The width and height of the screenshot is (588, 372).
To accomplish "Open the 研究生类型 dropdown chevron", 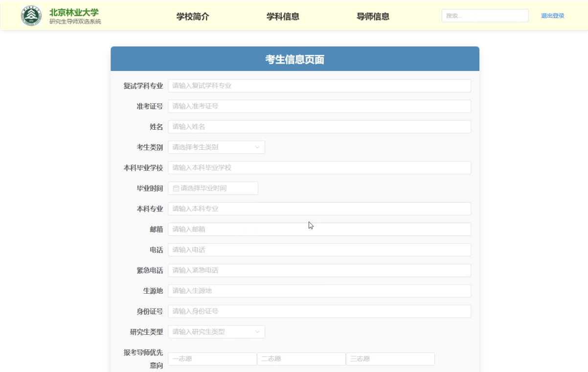I will coord(257,332).
